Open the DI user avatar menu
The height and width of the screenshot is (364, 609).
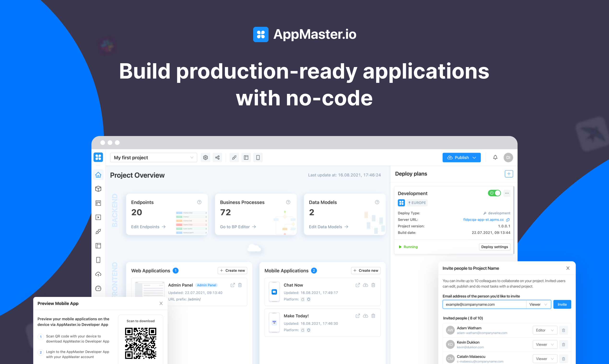[x=508, y=158]
